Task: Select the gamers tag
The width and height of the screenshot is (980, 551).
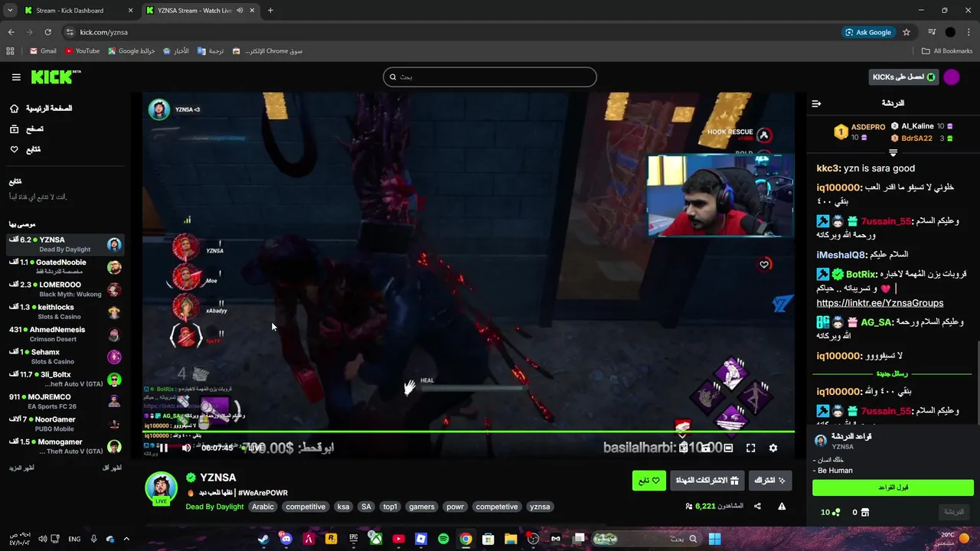Action: [422, 507]
